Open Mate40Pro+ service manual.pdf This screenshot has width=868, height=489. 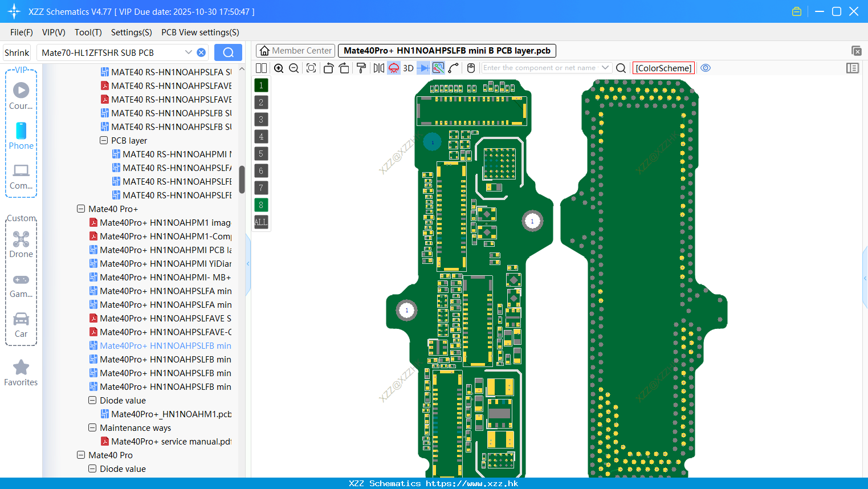coord(166,441)
